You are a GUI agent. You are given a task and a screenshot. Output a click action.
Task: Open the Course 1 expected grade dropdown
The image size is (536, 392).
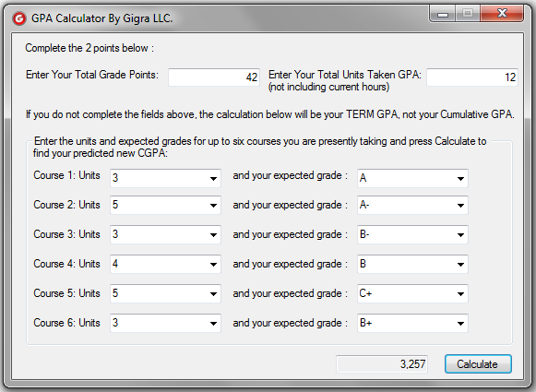click(412, 178)
